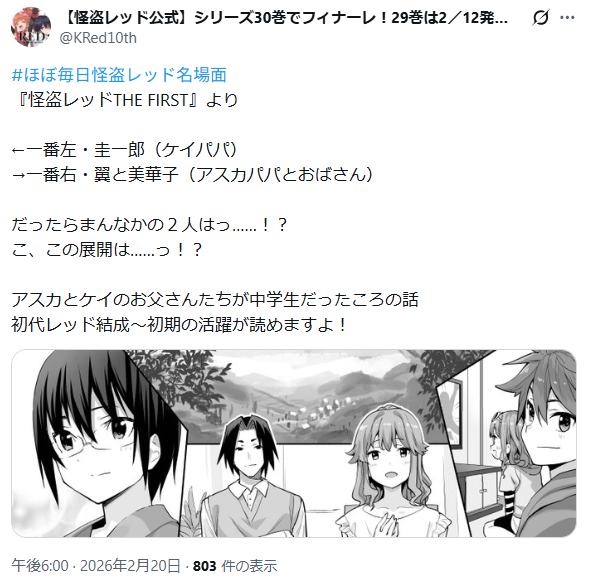This screenshot has width=589, height=582.
Task: Click the man in vest in the image
Action: click(250, 477)
